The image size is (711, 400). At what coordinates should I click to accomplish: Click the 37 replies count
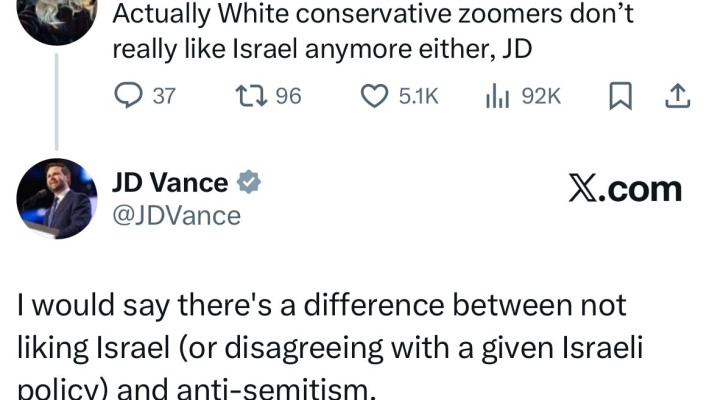(x=163, y=96)
